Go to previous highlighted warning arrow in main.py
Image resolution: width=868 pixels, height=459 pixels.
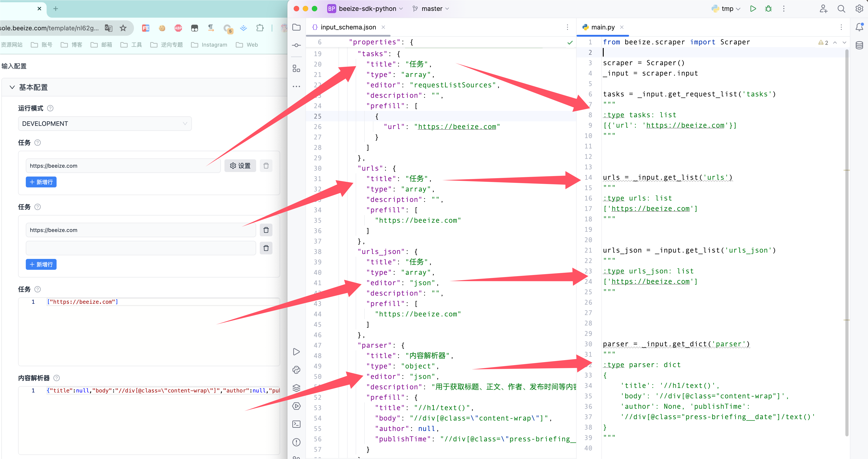tap(835, 43)
